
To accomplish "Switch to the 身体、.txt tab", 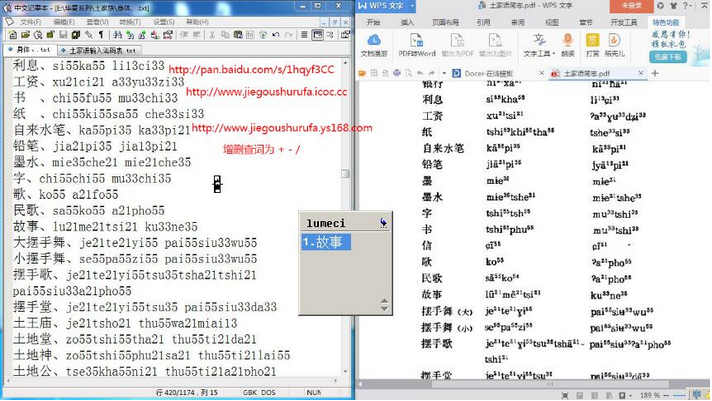I will (30, 50).
